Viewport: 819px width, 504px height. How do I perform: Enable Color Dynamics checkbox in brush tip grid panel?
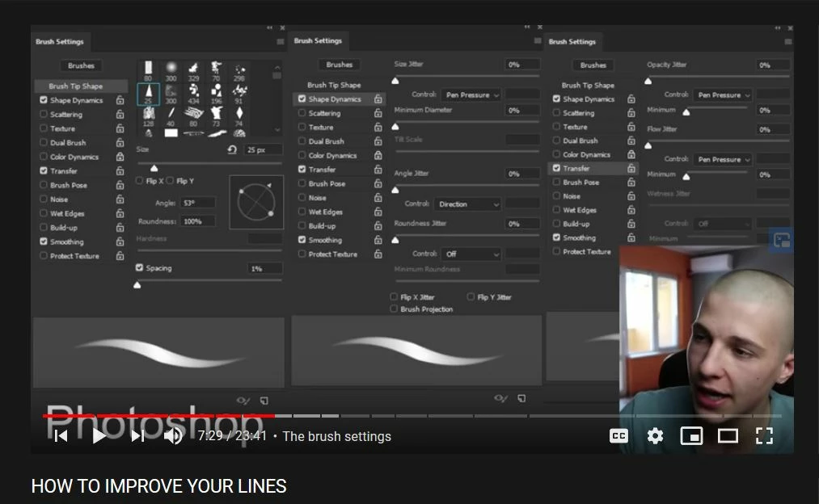(x=44, y=156)
